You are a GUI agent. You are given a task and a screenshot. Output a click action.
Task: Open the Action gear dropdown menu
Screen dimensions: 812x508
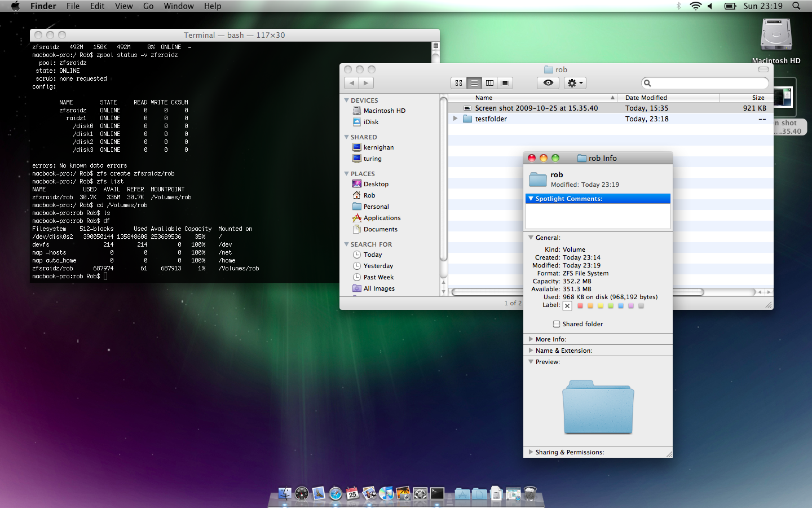(x=575, y=83)
